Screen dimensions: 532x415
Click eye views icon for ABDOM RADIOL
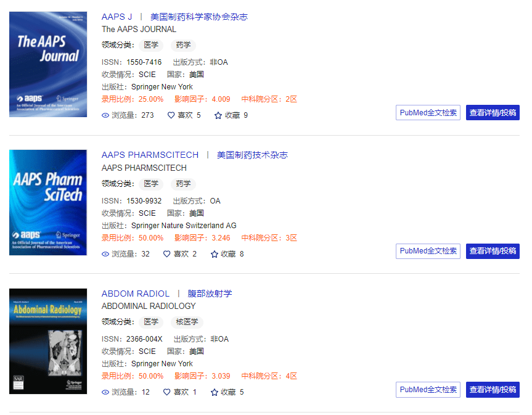click(105, 392)
